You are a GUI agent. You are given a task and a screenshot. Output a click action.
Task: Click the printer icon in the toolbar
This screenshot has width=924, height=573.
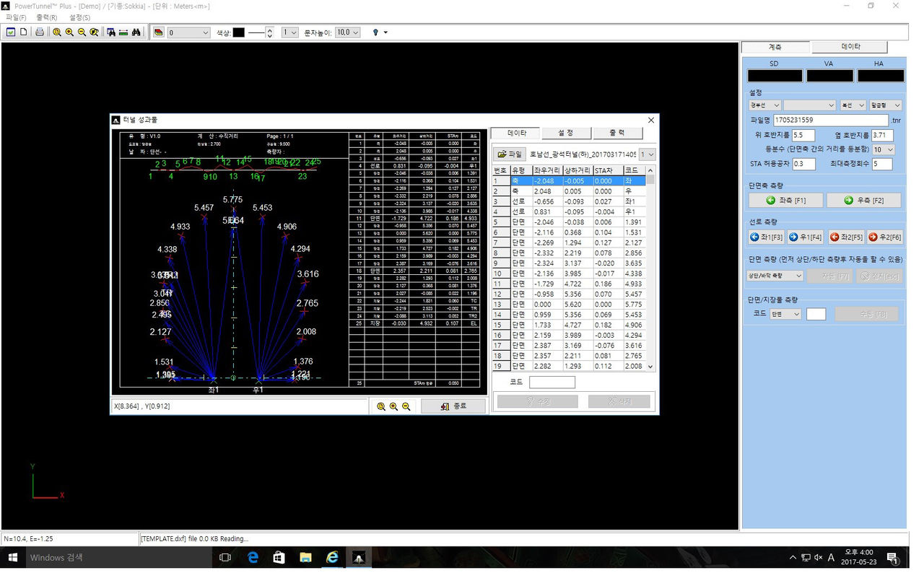(x=40, y=32)
